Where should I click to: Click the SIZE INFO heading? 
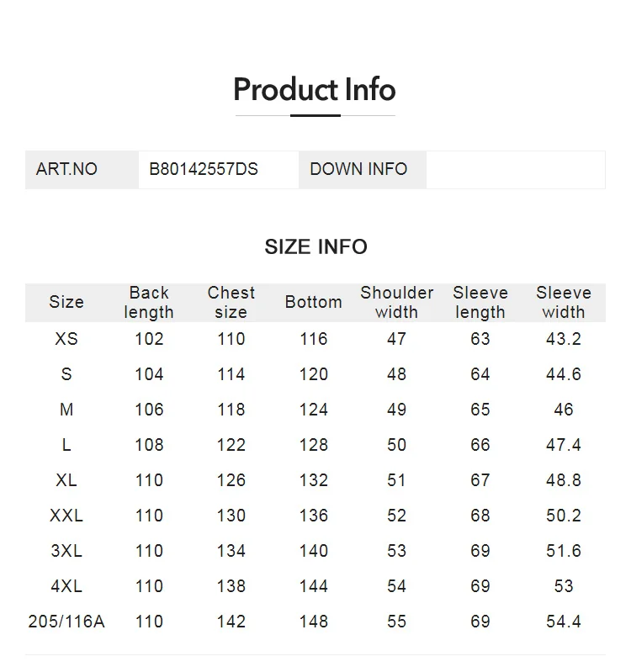pos(315,246)
